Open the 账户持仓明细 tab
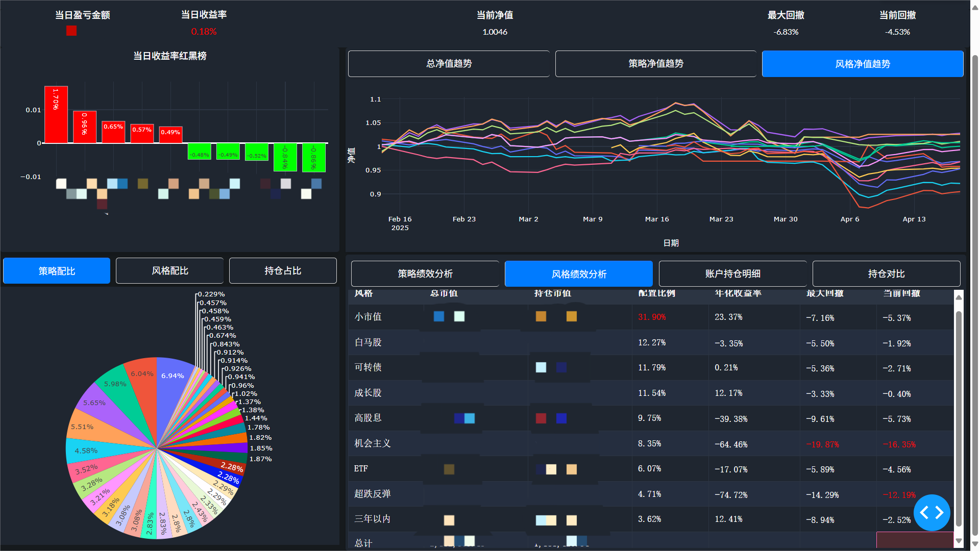 tap(732, 274)
